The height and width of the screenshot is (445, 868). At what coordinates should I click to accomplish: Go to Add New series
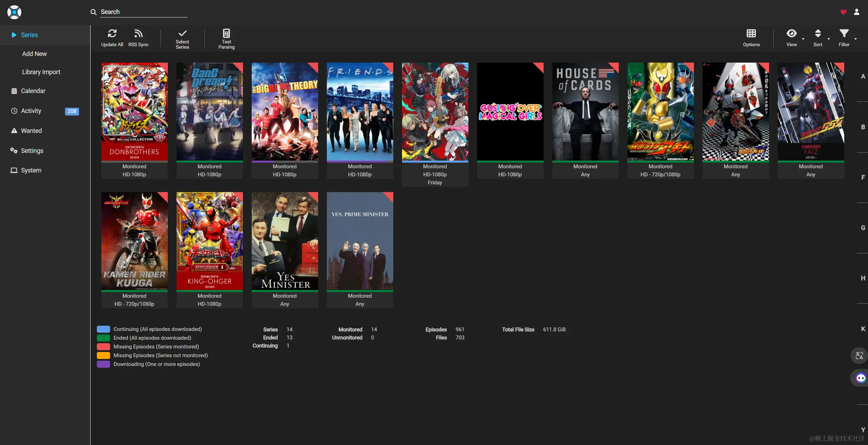[34, 54]
